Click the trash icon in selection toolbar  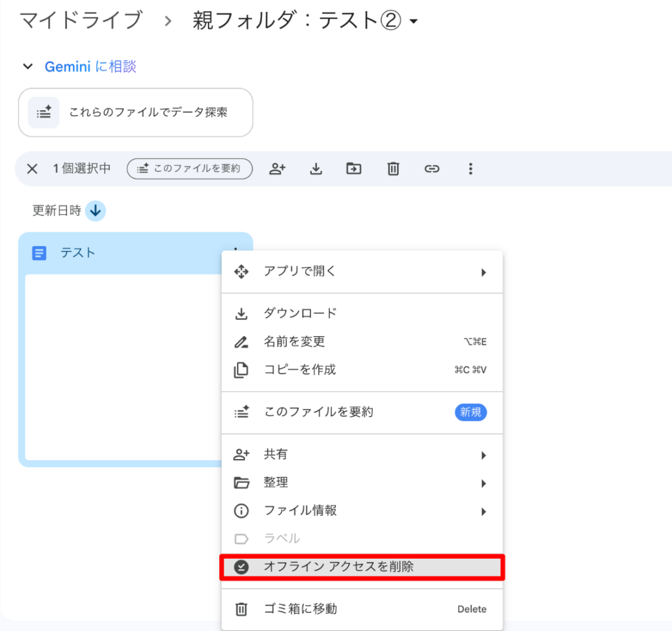pyautogui.click(x=392, y=169)
